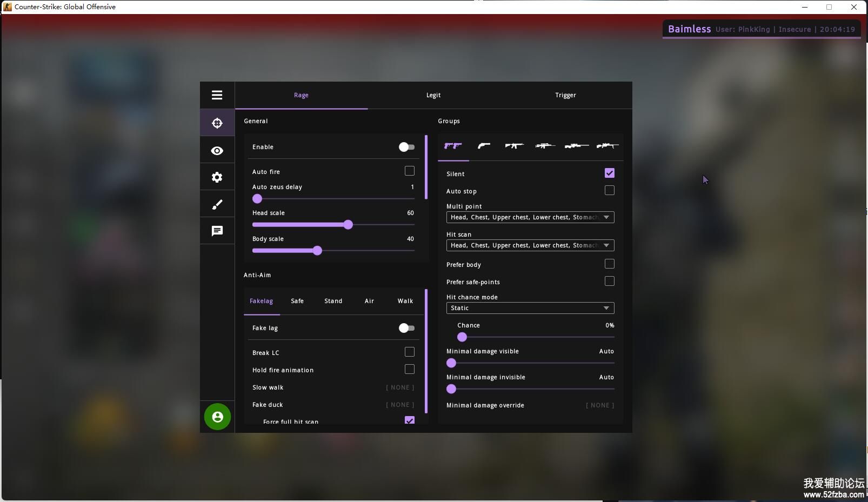Check the Auto fire checkbox
Image resolution: width=868 pixels, height=502 pixels.
pyautogui.click(x=410, y=171)
